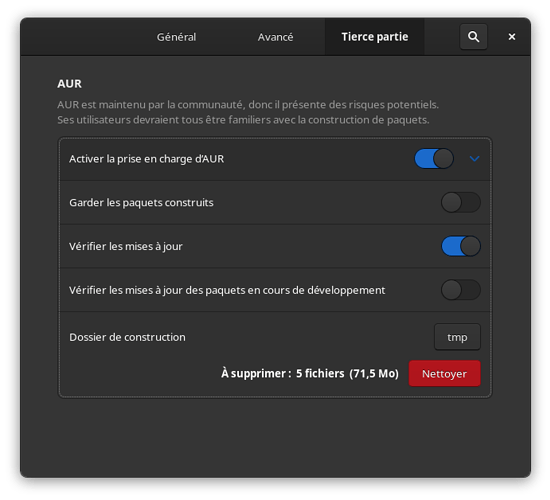
Task: Open the tmp build folder chooser
Action: pos(457,337)
